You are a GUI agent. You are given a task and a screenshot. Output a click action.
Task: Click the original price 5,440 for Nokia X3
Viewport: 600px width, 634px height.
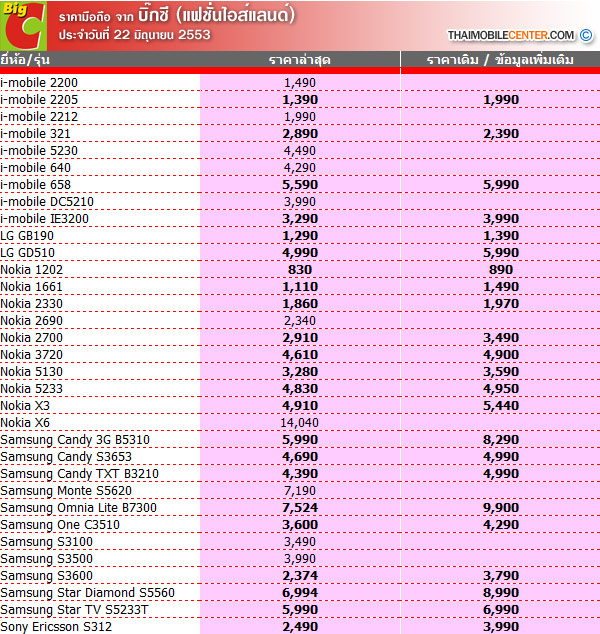tap(501, 406)
